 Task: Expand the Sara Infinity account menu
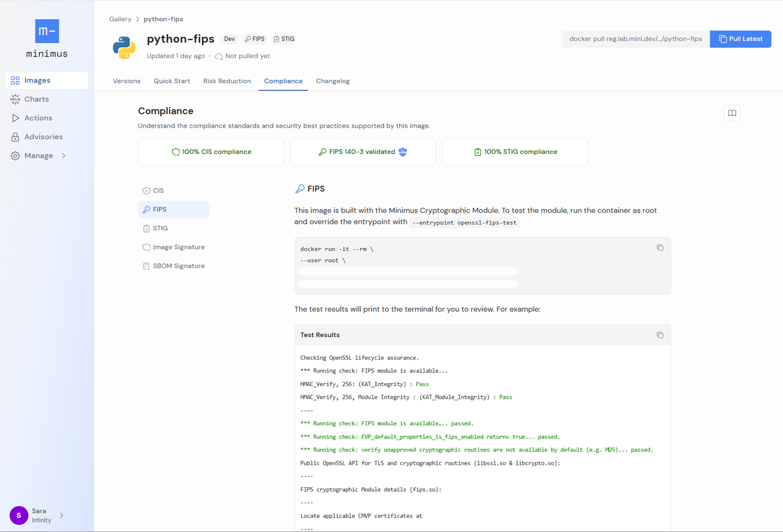(61, 515)
